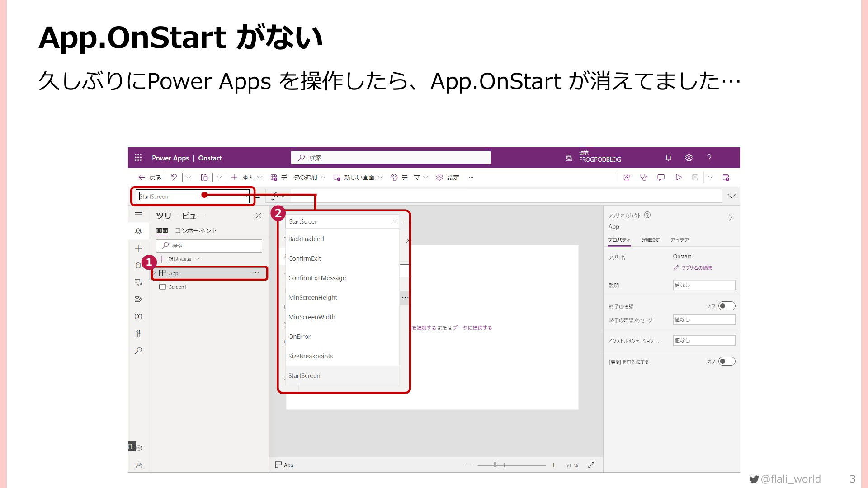Select the Advanced tab in right pane
The height and width of the screenshot is (488, 868).
(x=651, y=240)
